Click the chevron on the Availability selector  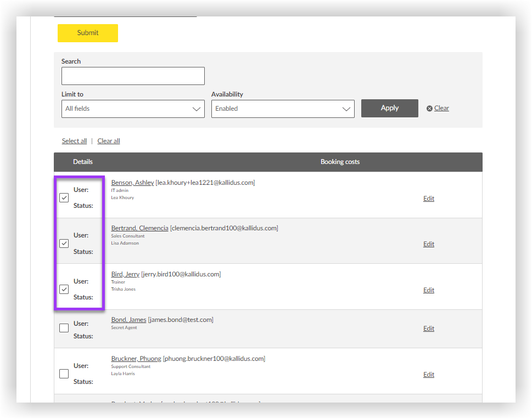pyautogui.click(x=346, y=109)
